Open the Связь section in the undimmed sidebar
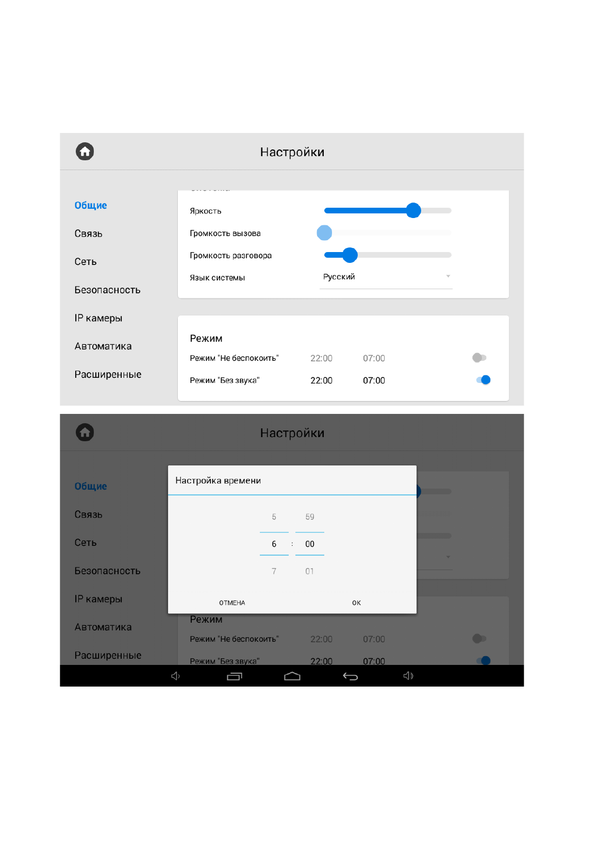The width and height of the screenshot is (614, 868). point(89,233)
